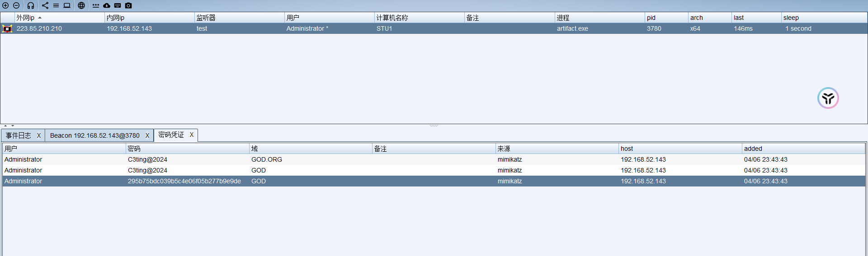Show targets view with laptop icon
The width and height of the screenshot is (868, 256).
pyautogui.click(x=67, y=5)
